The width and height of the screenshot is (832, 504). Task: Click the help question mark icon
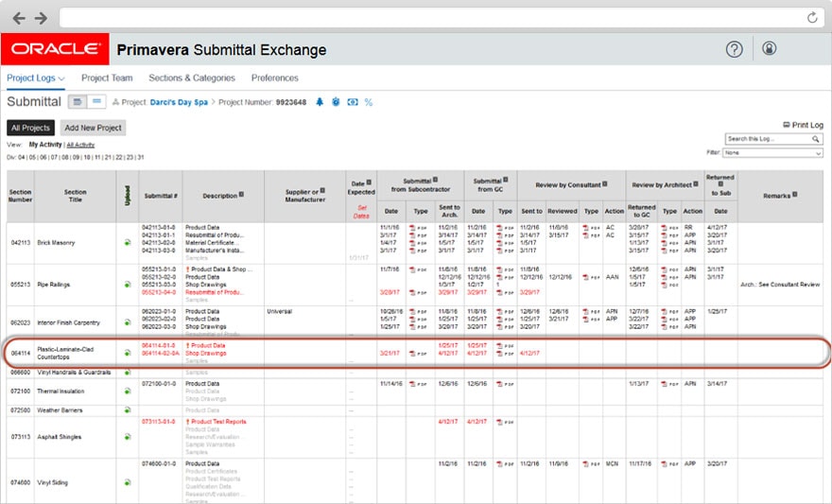click(x=735, y=49)
